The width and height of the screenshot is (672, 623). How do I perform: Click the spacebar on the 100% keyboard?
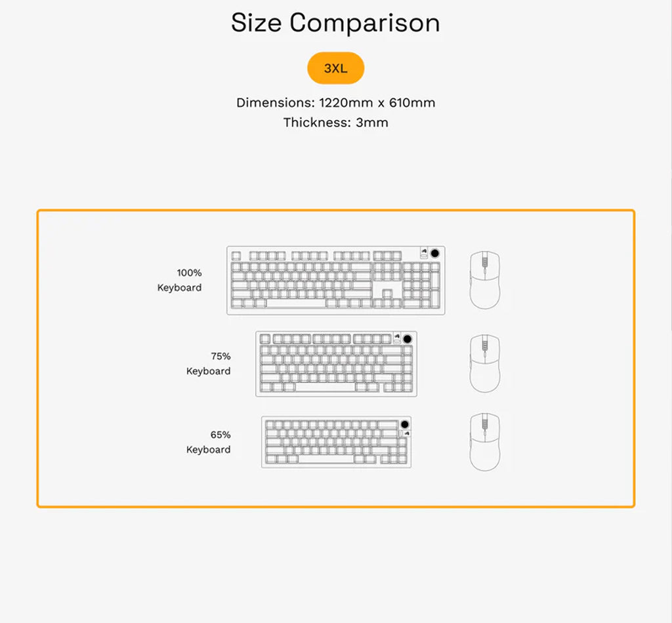[x=296, y=304]
